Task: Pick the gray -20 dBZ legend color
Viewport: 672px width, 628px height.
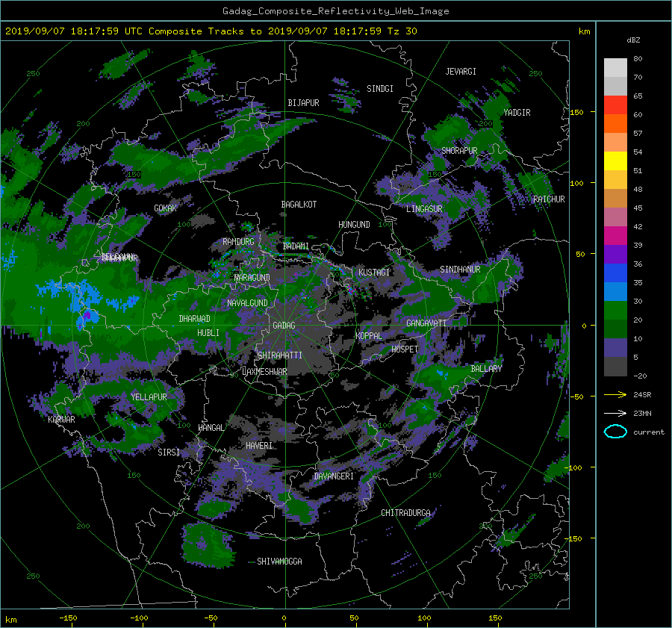Action: 615,367
